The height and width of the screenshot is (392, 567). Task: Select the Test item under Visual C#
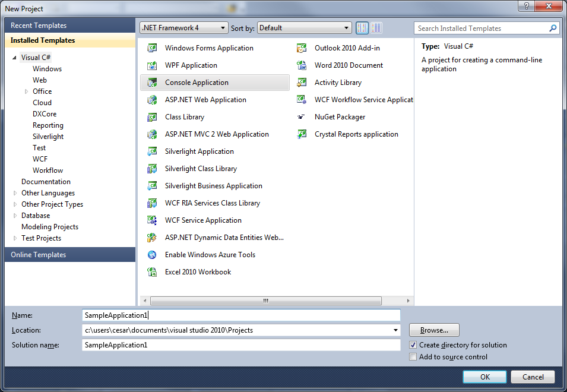(39, 148)
